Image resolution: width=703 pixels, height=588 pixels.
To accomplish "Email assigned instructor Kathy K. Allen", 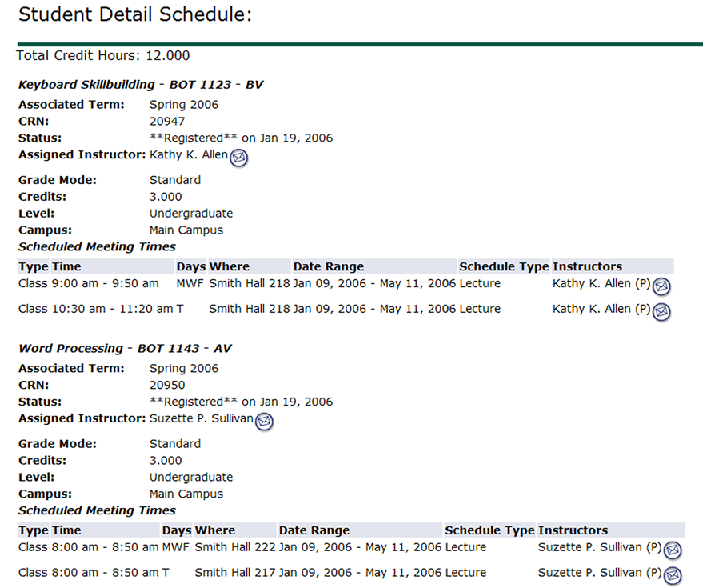I will [238, 158].
